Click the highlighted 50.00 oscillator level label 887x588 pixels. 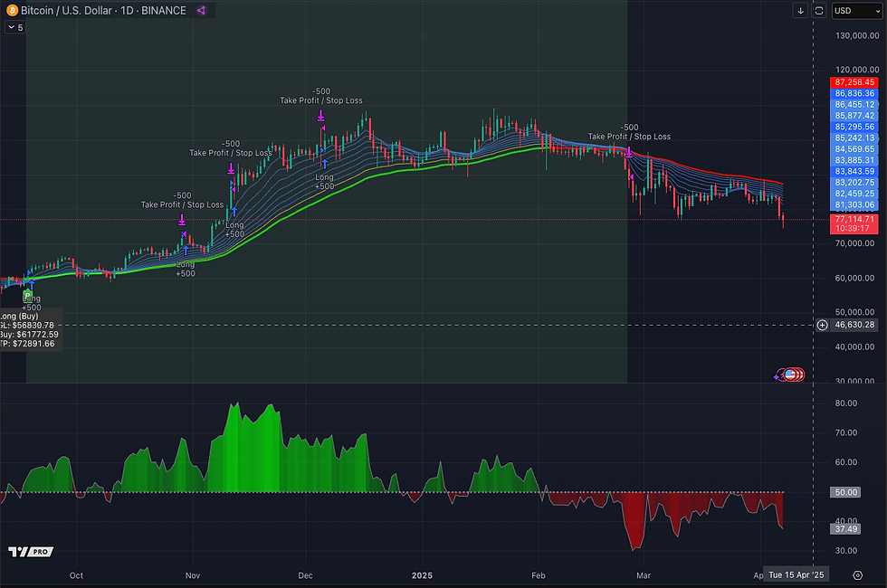pos(844,492)
